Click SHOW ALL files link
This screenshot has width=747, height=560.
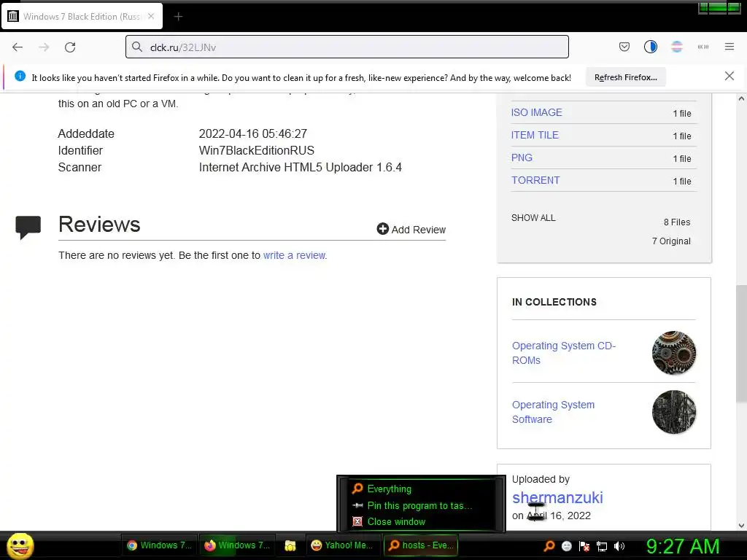(x=533, y=217)
